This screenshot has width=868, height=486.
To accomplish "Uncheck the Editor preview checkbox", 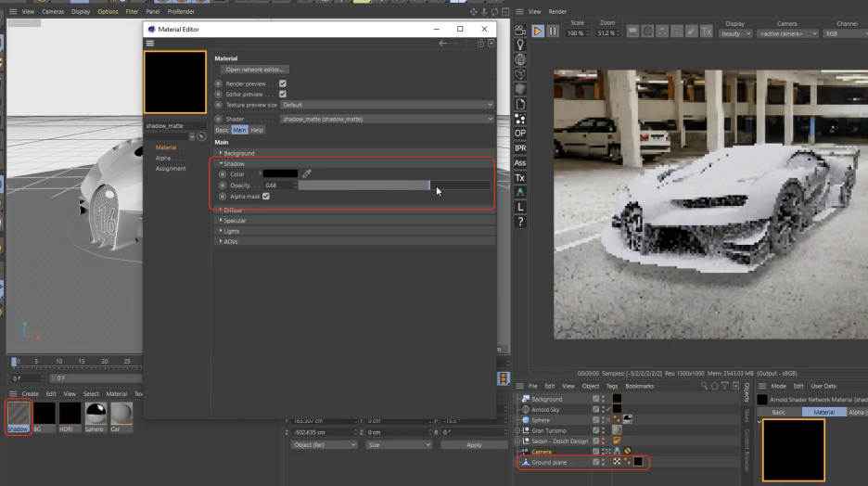I will [x=283, y=94].
